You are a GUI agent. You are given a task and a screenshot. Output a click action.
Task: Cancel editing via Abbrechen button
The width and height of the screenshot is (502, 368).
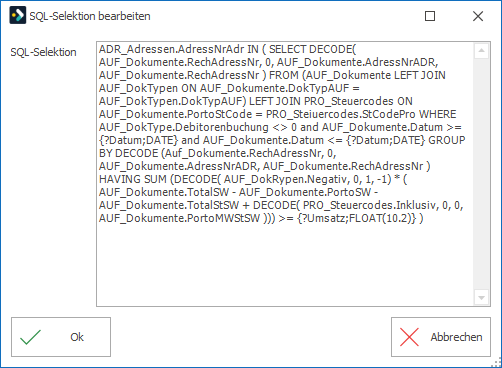(x=441, y=337)
